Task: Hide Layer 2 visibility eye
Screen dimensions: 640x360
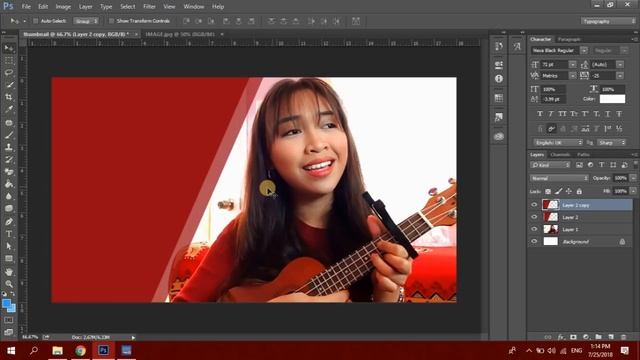Action: click(534, 217)
